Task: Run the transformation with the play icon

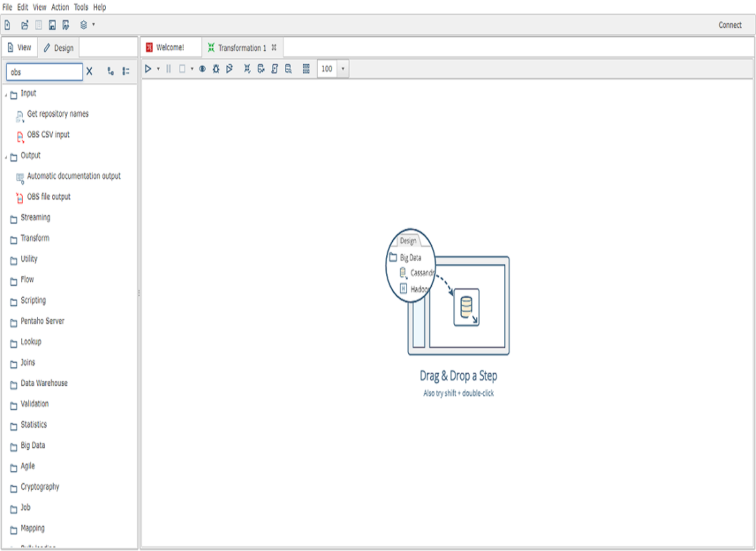Action: coord(148,69)
